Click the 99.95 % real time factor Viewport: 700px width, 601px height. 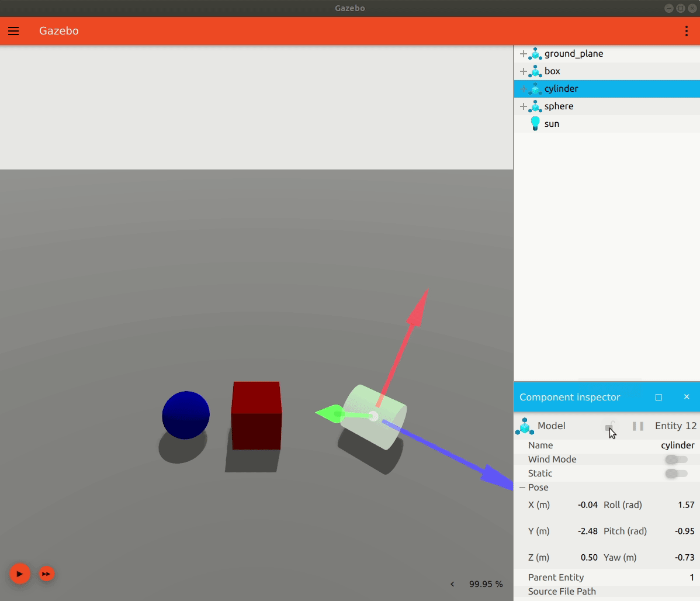click(x=486, y=584)
